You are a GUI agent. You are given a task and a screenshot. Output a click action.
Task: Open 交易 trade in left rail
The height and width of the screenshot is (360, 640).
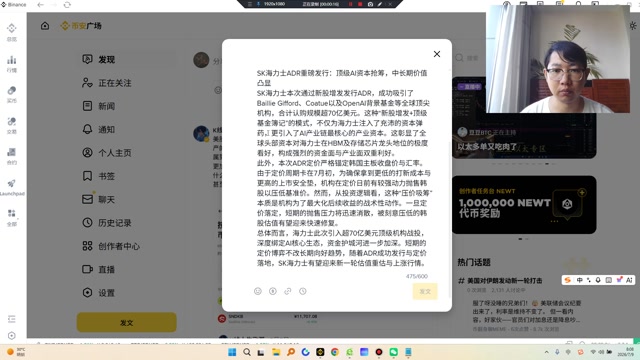pos(11,125)
